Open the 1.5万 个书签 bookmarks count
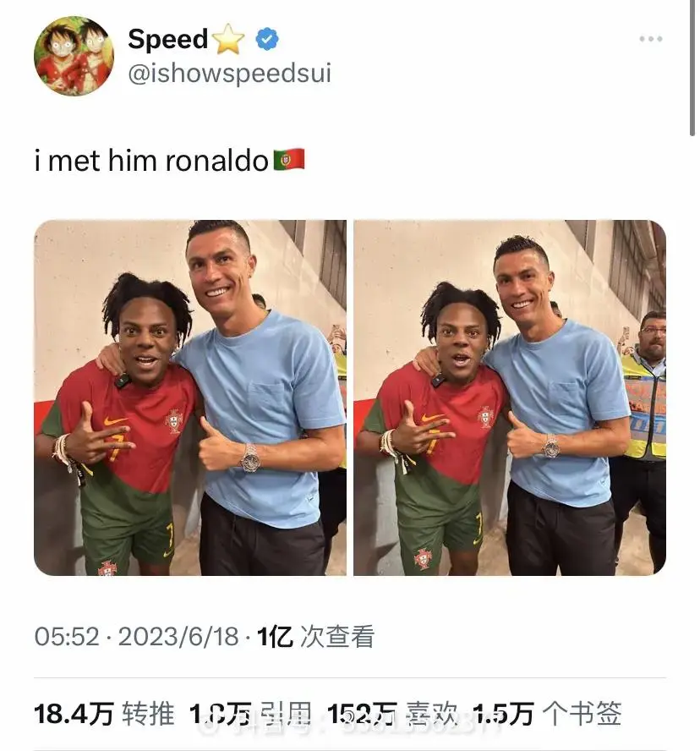Viewport: 700px width, 751px height. (x=547, y=714)
